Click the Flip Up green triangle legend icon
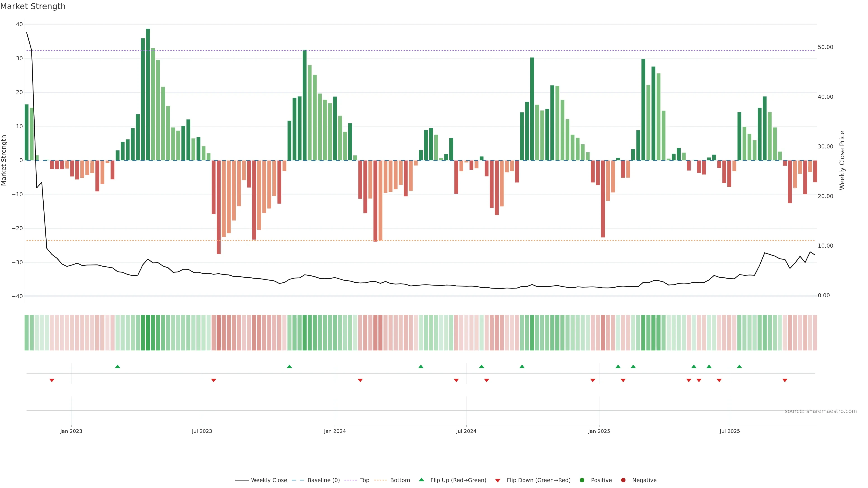868x488 pixels. [421, 480]
